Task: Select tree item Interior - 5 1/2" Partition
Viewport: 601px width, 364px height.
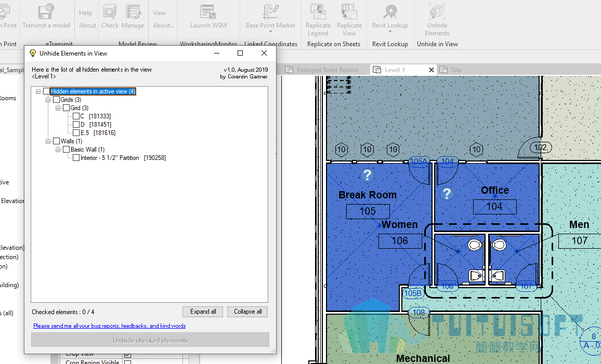Action: click(123, 158)
